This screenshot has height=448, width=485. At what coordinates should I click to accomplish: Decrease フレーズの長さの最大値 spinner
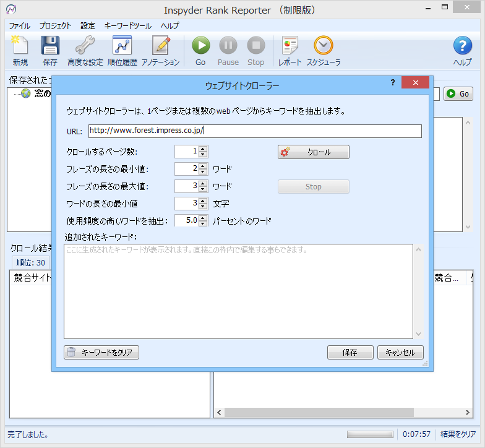click(x=203, y=189)
